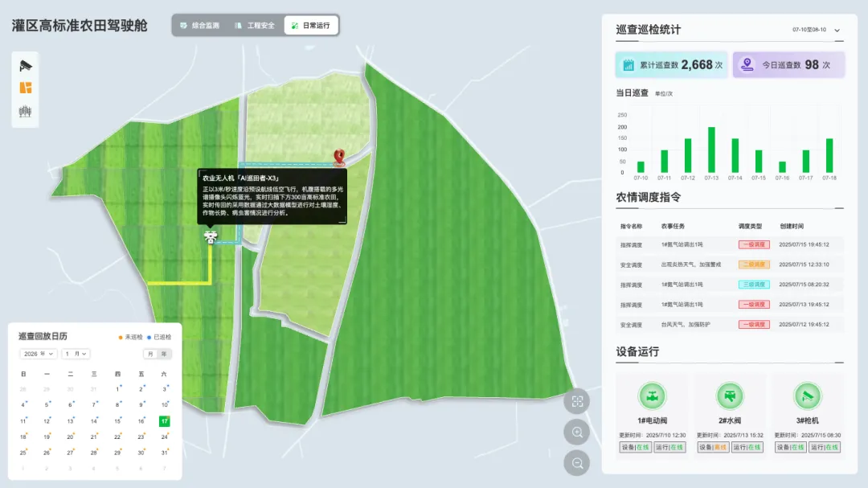This screenshot has height=488, width=868.
Task: Click the 二级调度 tag in 安全调度 row
Action: pos(754,265)
